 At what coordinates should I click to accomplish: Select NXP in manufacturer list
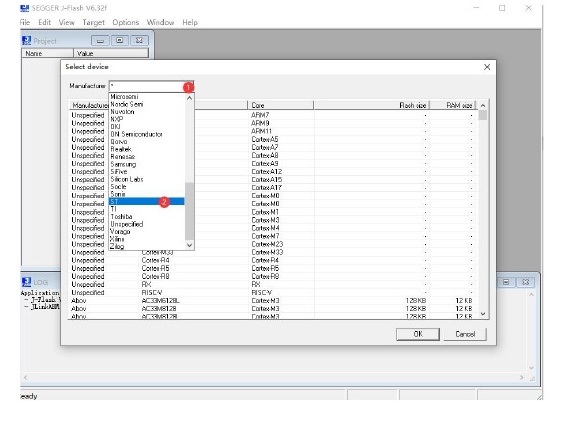pos(147,119)
